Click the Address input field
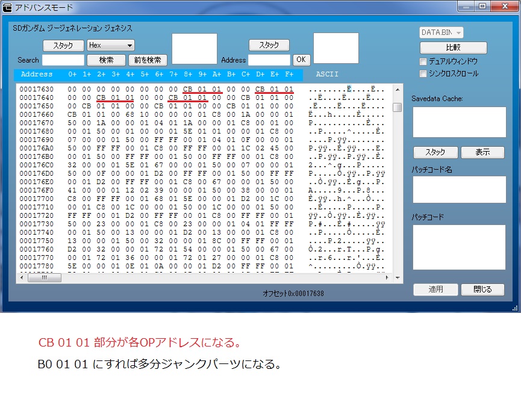The height and width of the screenshot is (420, 521). 269,60
